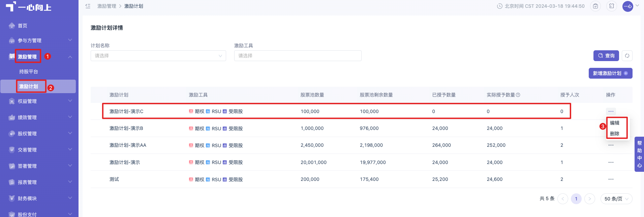Image resolution: width=644 pixels, height=217 pixels.
Task: Click the 受限股 tool icon in 测试 row
Action: click(x=225, y=180)
